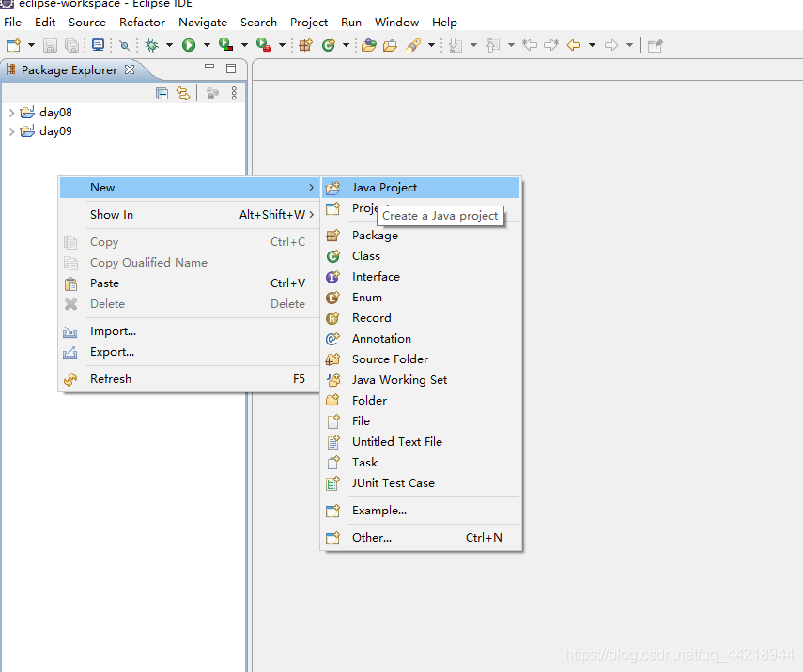803x672 pixels.
Task: Minimize the Package Explorer view
Action: [208, 66]
